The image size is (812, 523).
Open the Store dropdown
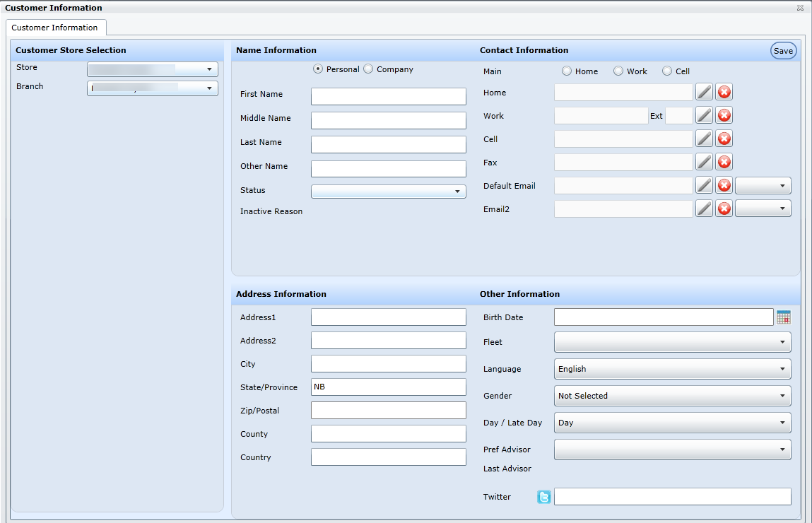152,69
